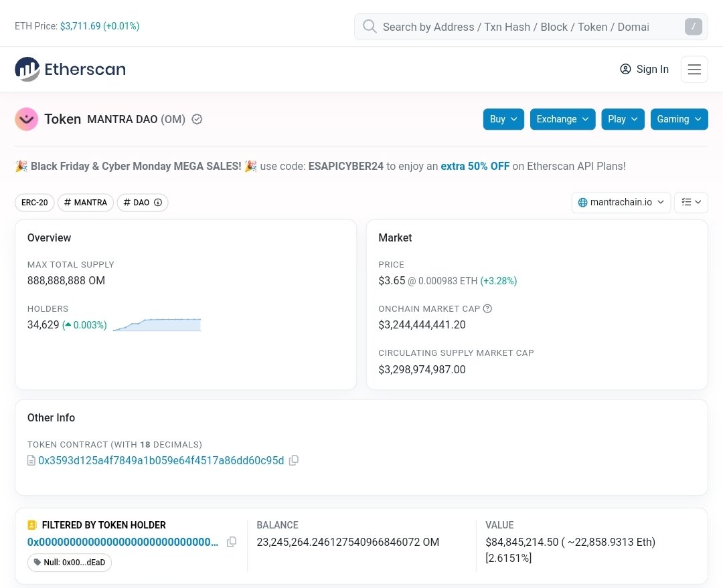
Task: Open the Exchange dropdown
Action: [x=562, y=119]
